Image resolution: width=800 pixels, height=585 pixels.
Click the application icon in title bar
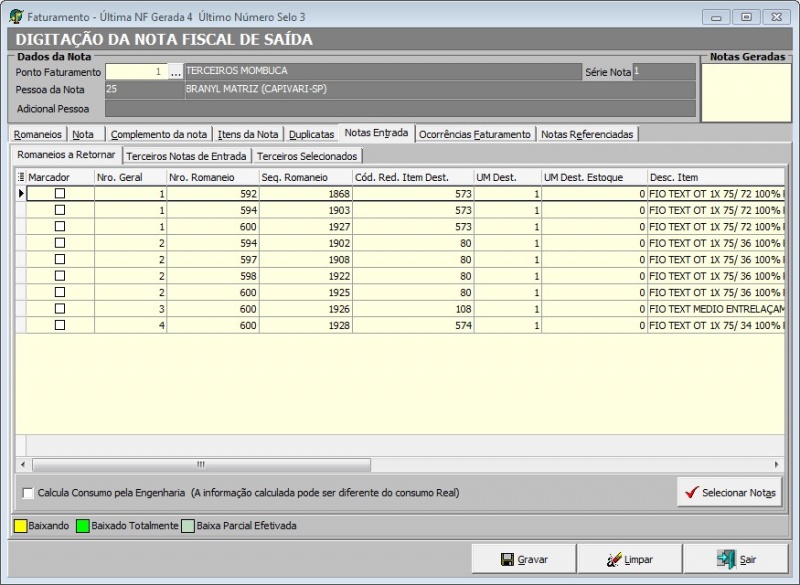(15, 17)
